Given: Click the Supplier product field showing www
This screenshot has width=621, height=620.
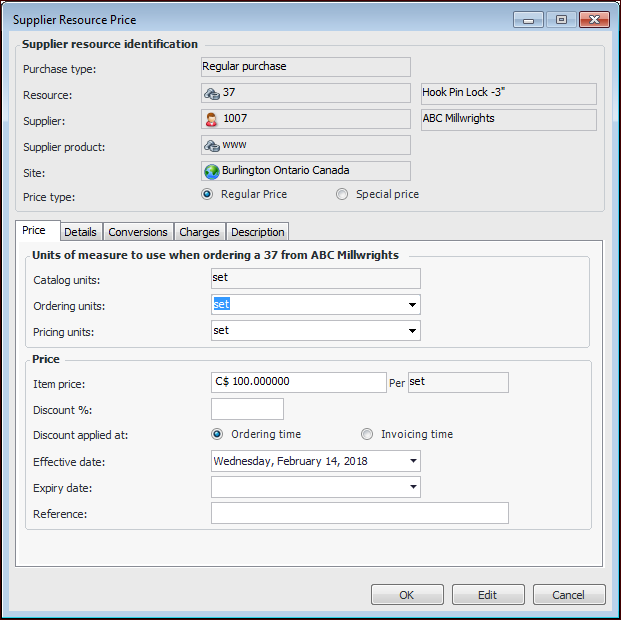Looking at the screenshot, I should pyautogui.click(x=306, y=145).
